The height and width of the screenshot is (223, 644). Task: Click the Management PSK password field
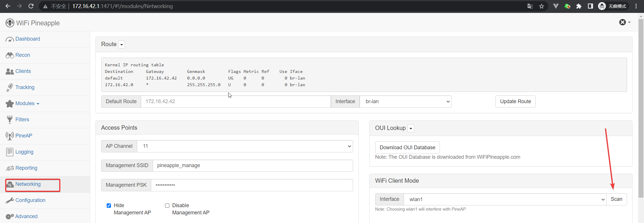252,185
